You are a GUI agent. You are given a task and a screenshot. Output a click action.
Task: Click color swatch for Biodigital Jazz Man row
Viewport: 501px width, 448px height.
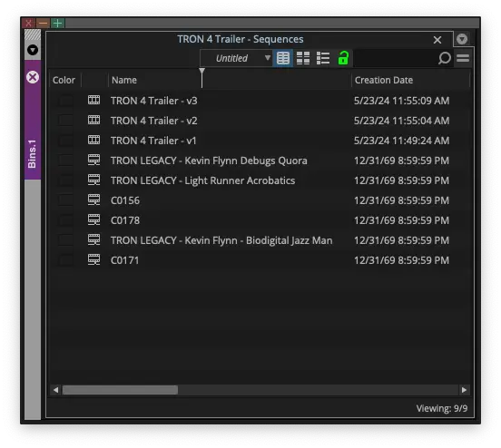65,240
